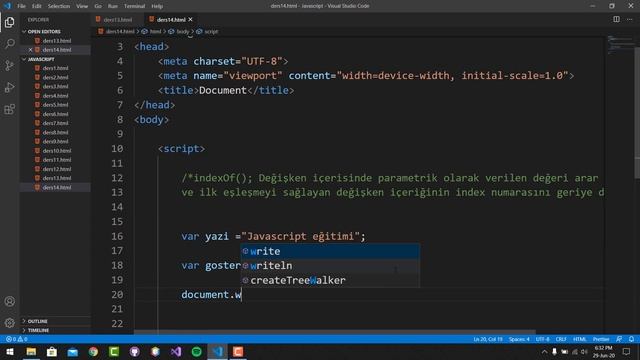The image size is (640, 360).
Task: Open the Search view in the activity bar
Action: [x=9, y=43]
